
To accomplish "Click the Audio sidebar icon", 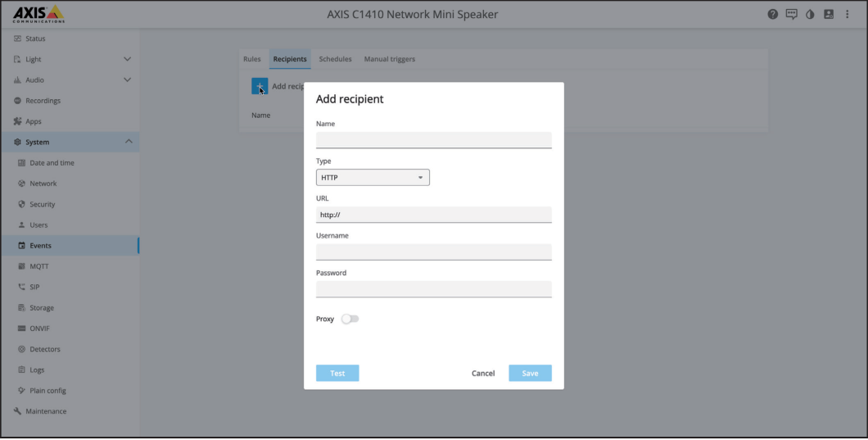I will [17, 79].
